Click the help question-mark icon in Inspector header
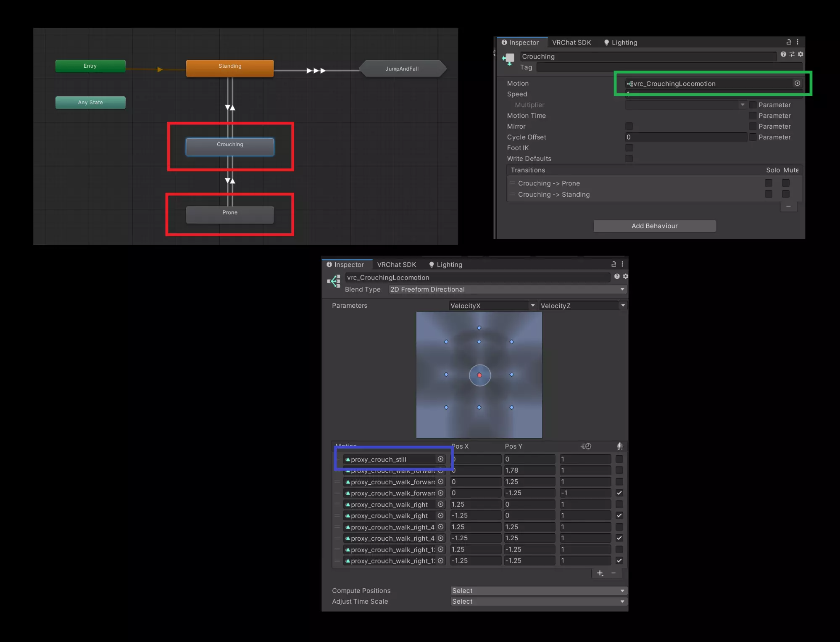Image resolution: width=840 pixels, height=642 pixels. (x=782, y=54)
